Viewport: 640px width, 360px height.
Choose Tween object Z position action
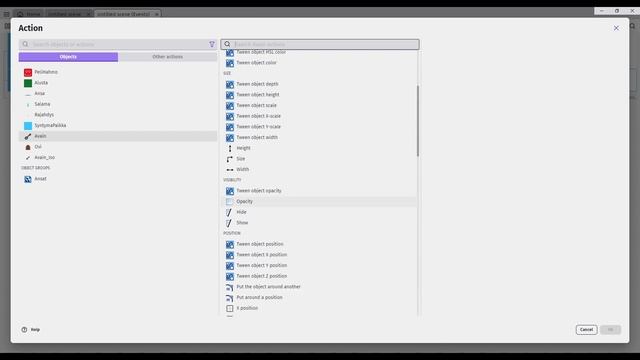tap(319, 276)
